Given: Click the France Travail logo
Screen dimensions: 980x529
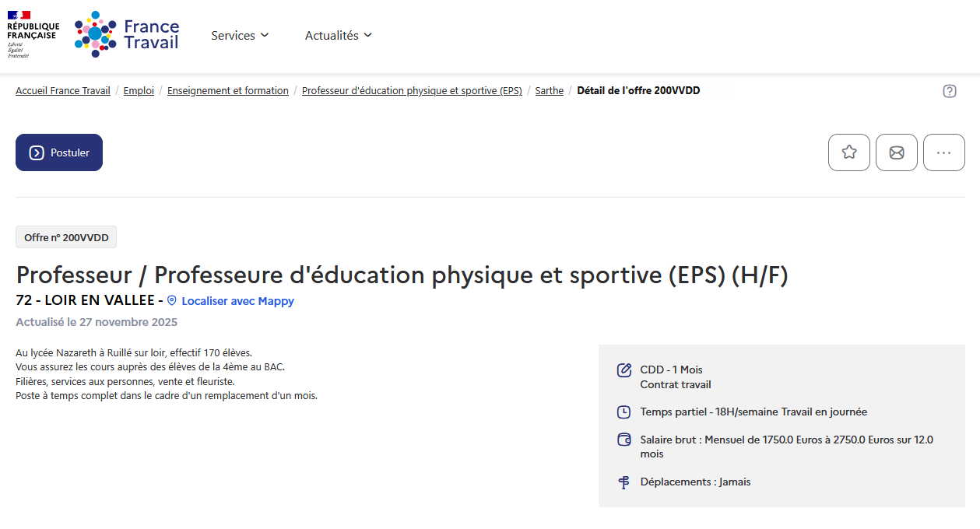Looking at the screenshot, I should tap(127, 35).
